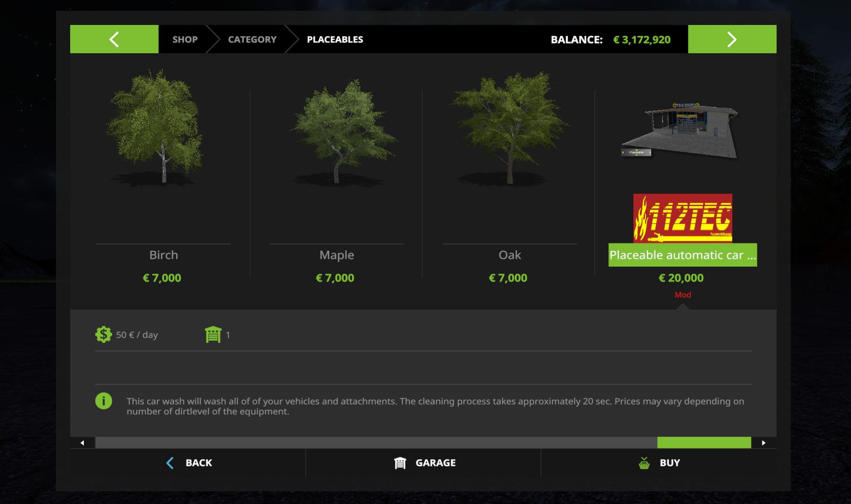
Task: Click the green info icon
Action: pos(104,401)
